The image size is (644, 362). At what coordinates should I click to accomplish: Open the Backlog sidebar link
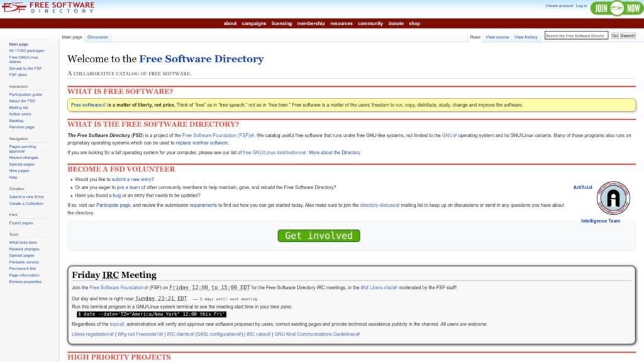tap(16, 121)
